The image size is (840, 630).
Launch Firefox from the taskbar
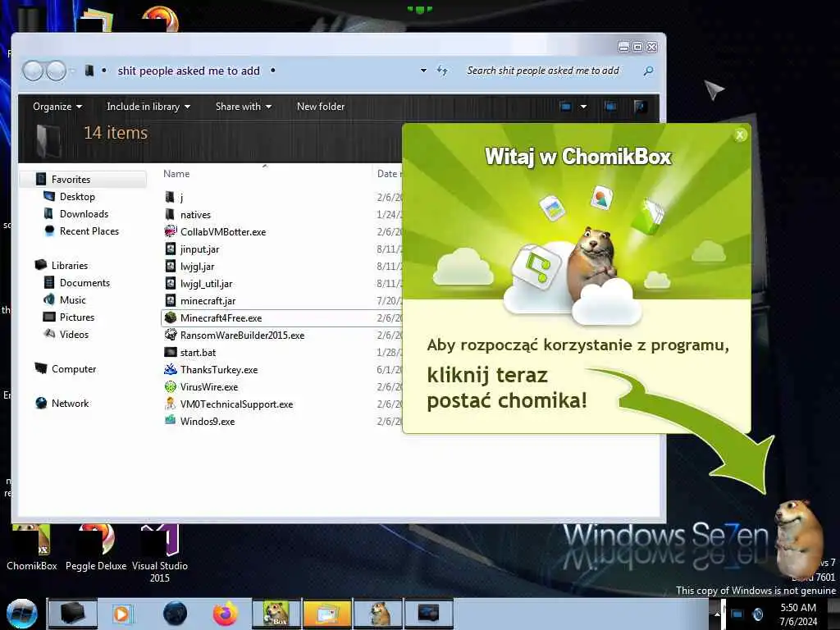pos(226,614)
